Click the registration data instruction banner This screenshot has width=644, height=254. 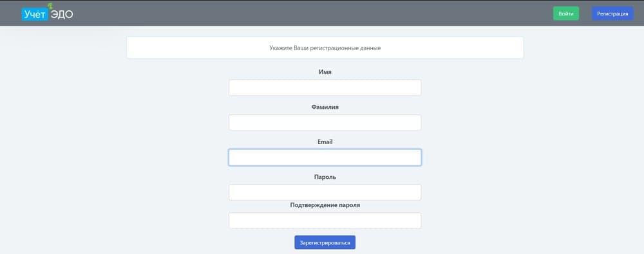[325, 48]
